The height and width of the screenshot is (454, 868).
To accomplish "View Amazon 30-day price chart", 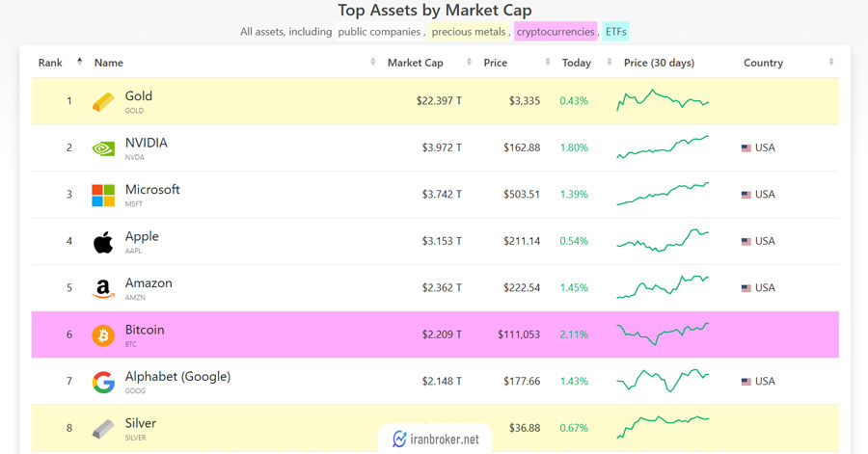I will pos(663,287).
